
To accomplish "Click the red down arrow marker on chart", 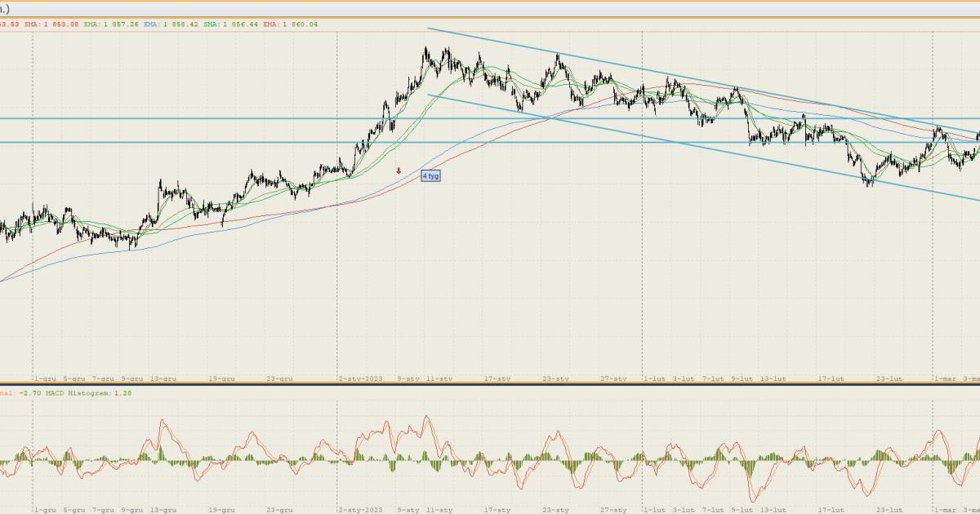I will [399, 171].
